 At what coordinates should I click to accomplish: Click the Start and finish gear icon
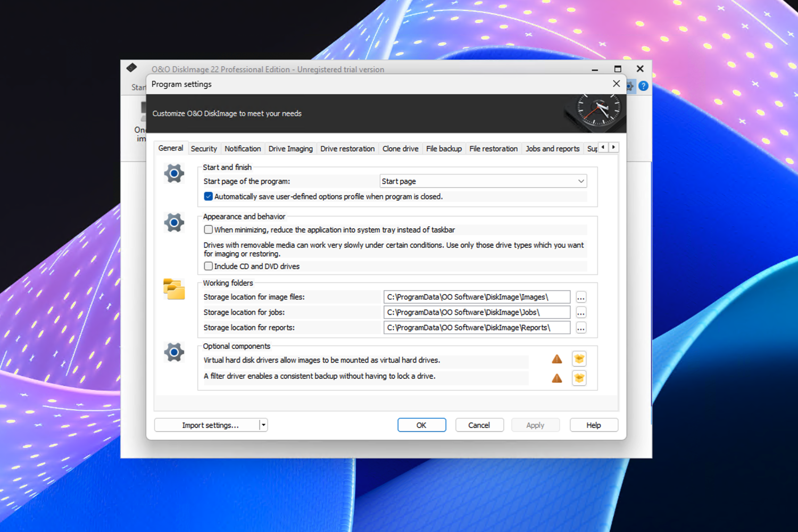coord(174,173)
